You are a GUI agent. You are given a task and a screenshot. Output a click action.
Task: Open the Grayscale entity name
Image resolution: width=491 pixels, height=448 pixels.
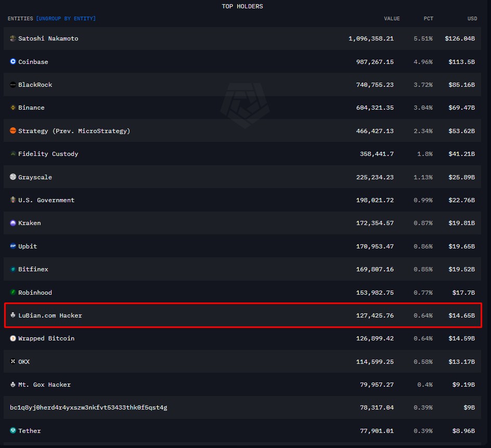point(35,177)
